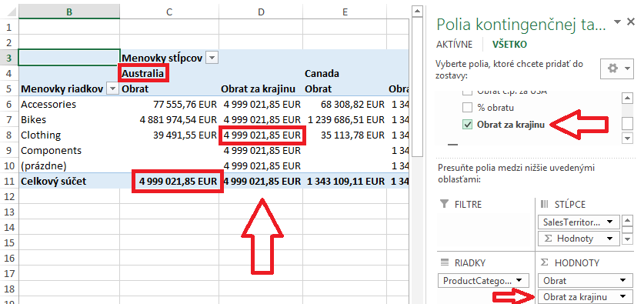Check the % obratu field checkbox
Viewport: 644px width, 304px height.
467,108
